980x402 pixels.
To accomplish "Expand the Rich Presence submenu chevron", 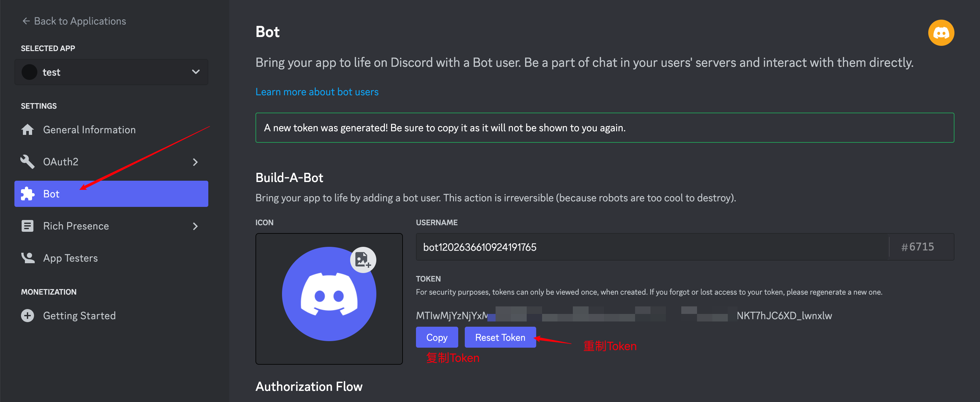I will click(196, 226).
